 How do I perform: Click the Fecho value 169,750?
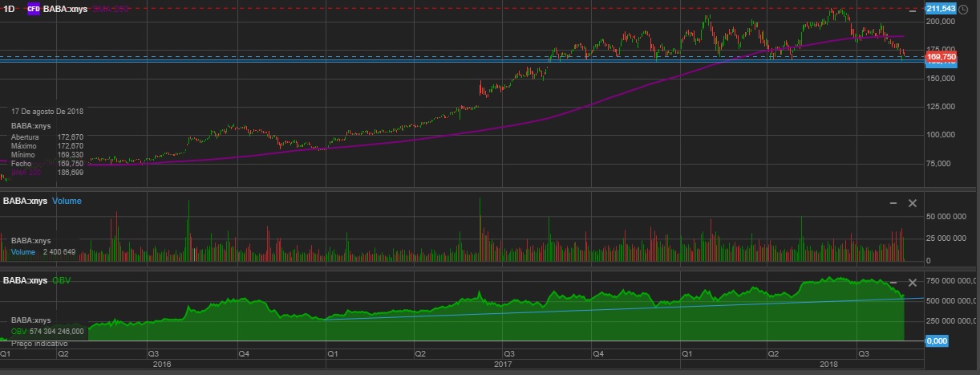(x=71, y=164)
